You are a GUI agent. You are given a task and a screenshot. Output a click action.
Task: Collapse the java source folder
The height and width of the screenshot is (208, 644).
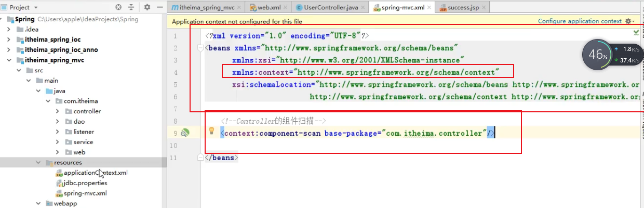click(x=38, y=91)
